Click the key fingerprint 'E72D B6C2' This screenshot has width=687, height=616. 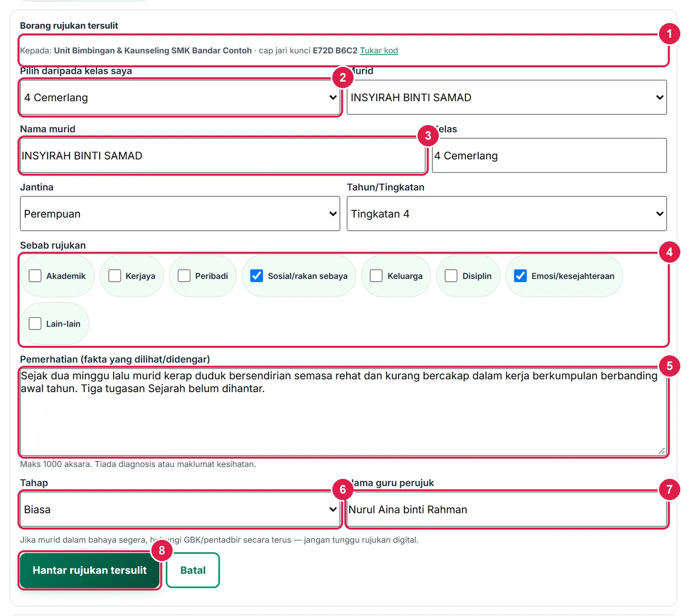click(335, 50)
